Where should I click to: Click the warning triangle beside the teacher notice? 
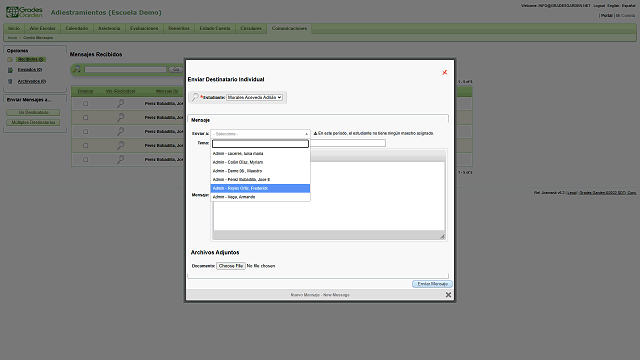315,133
